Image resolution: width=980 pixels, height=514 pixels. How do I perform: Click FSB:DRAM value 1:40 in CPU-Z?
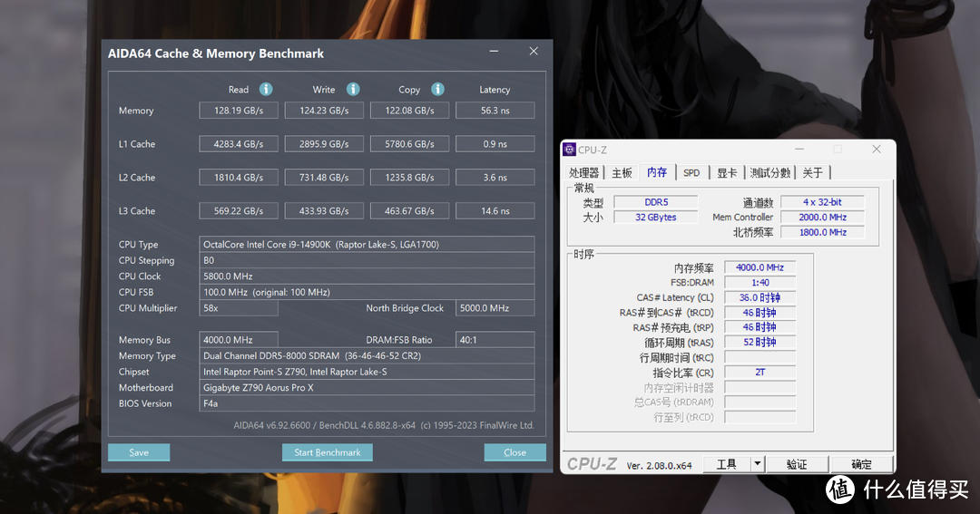[x=760, y=282]
